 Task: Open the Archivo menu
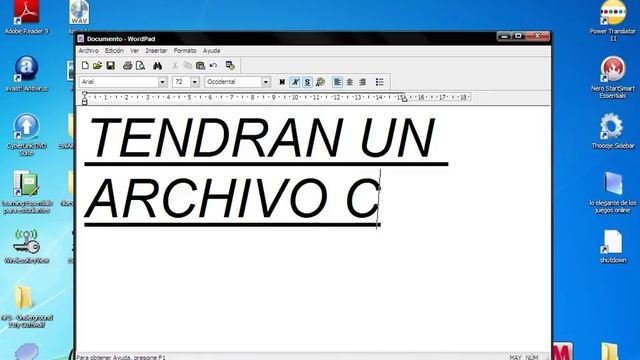(x=89, y=51)
